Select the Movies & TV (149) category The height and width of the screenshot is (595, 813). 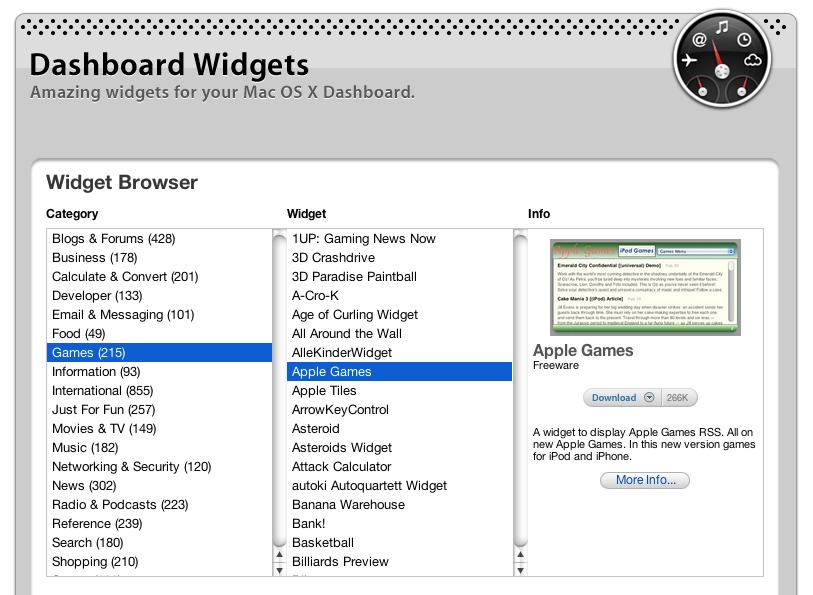159,429
